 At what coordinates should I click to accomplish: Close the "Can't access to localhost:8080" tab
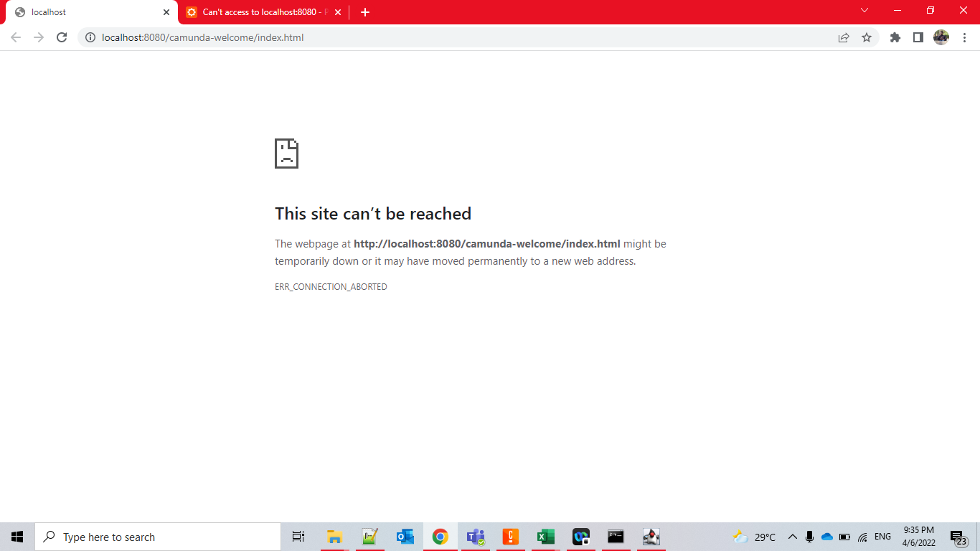(x=338, y=12)
